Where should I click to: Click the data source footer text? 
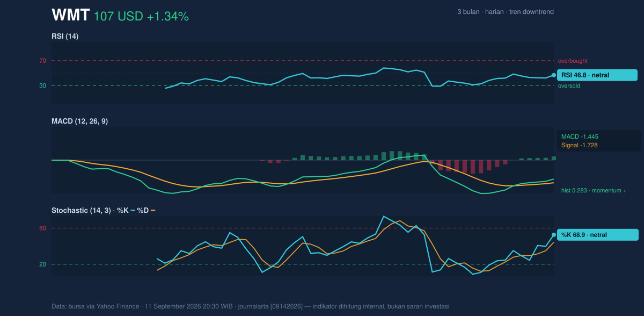pos(250,306)
